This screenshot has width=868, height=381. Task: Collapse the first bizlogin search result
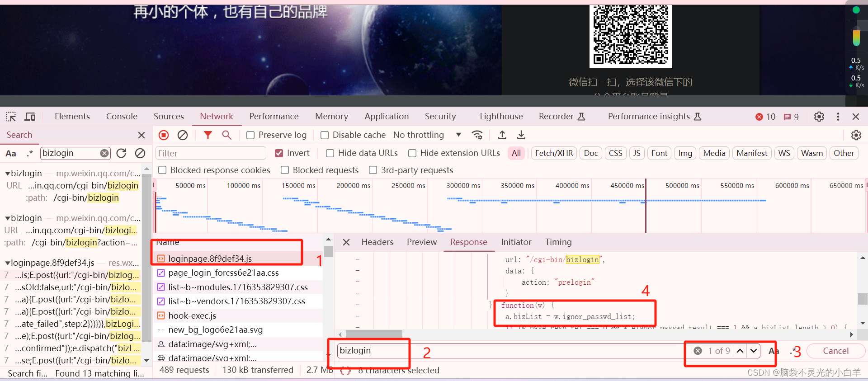8,173
